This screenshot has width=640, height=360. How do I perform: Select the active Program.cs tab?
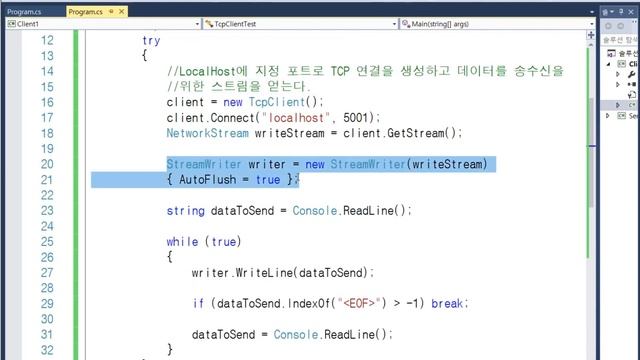[85, 12]
